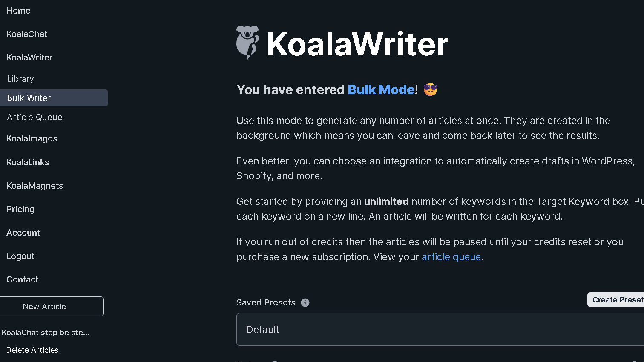Open KoalaChat from the sidebar
The image size is (644, 362).
coord(27,34)
